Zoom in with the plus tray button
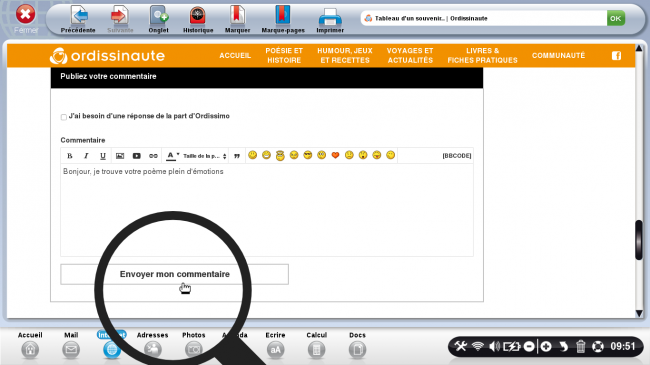650x365 pixels. click(546, 346)
